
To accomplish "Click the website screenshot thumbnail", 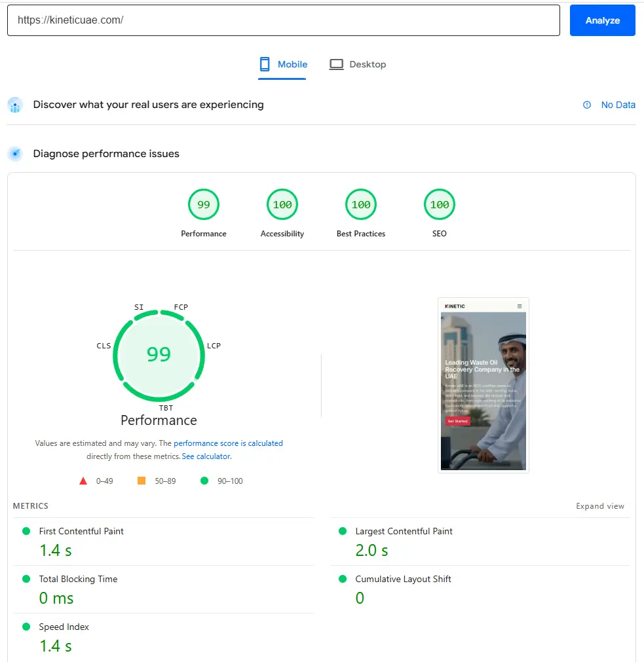I will [483, 385].
